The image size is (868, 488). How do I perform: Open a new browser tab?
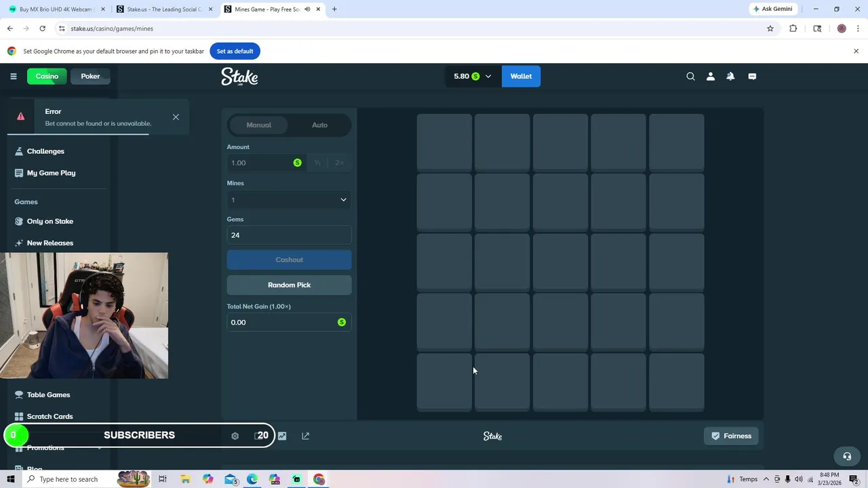tap(334, 9)
